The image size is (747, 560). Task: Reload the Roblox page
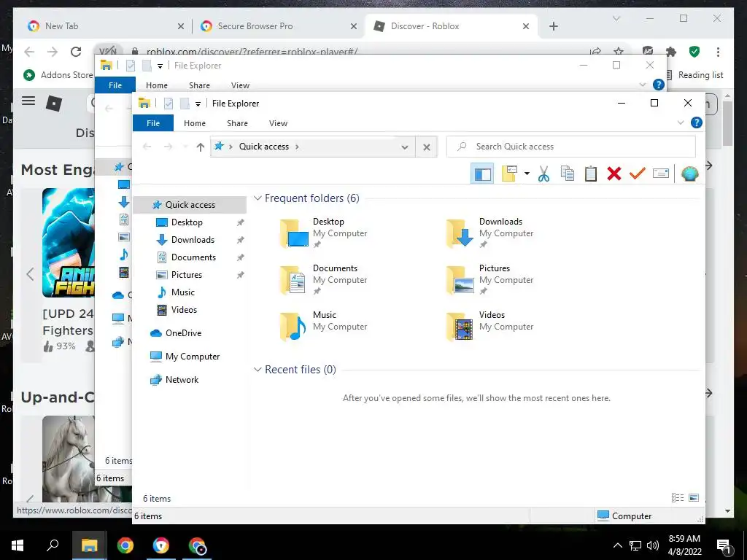click(76, 52)
